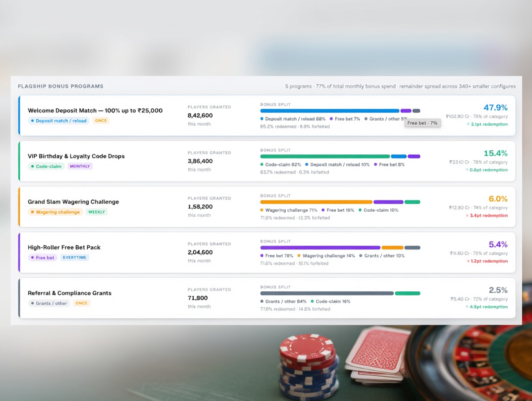Screen dimensions: 532x401
Task: Open Referral & Compliance Grants program
Action: [69, 293]
